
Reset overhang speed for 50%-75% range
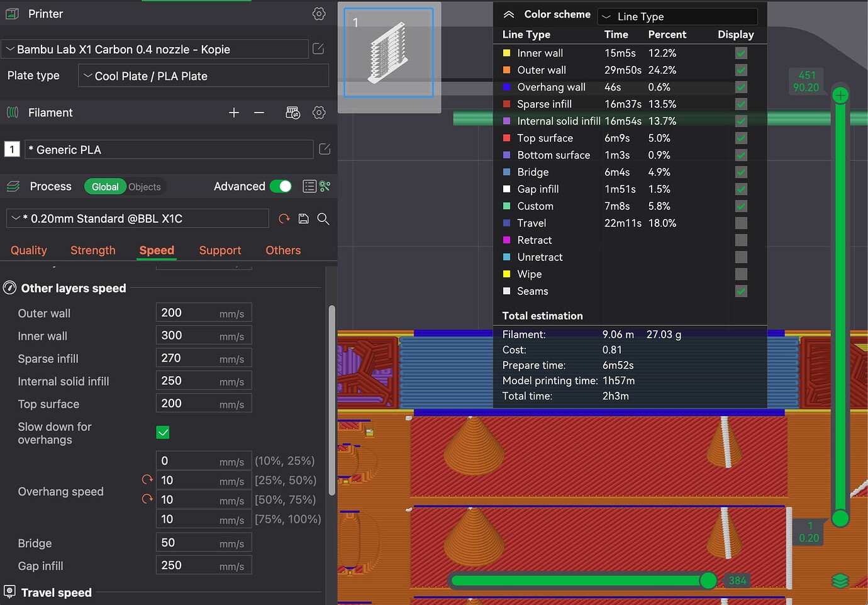click(148, 499)
